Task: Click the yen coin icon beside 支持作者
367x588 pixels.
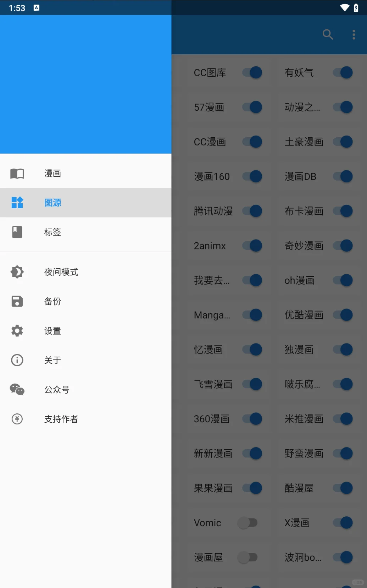Action: [17, 419]
